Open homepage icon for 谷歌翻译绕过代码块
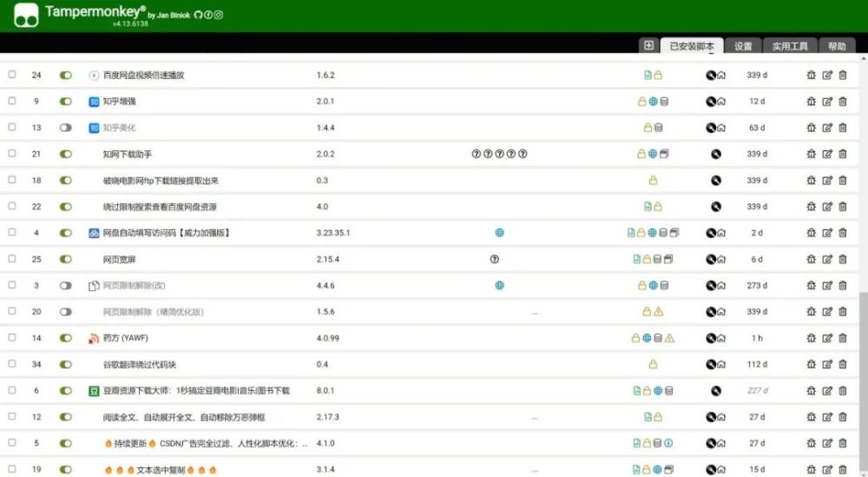 click(x=721, y=365)
